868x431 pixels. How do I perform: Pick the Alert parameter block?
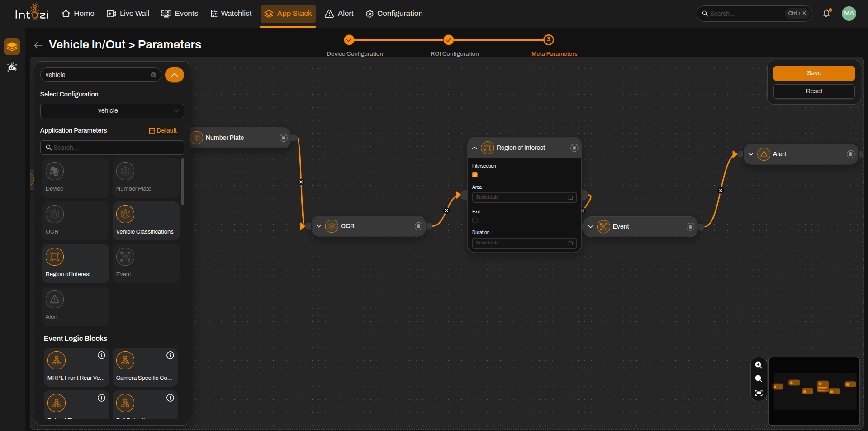[76, 306]
